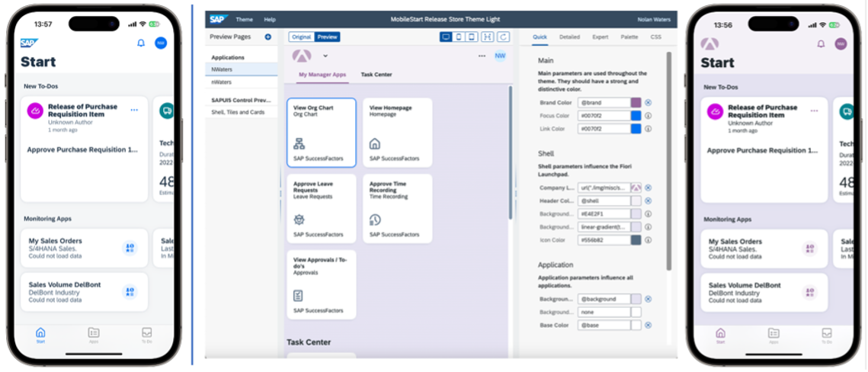Reset the Header Color parameter
868x372 pixels.
tap(649, 201)
